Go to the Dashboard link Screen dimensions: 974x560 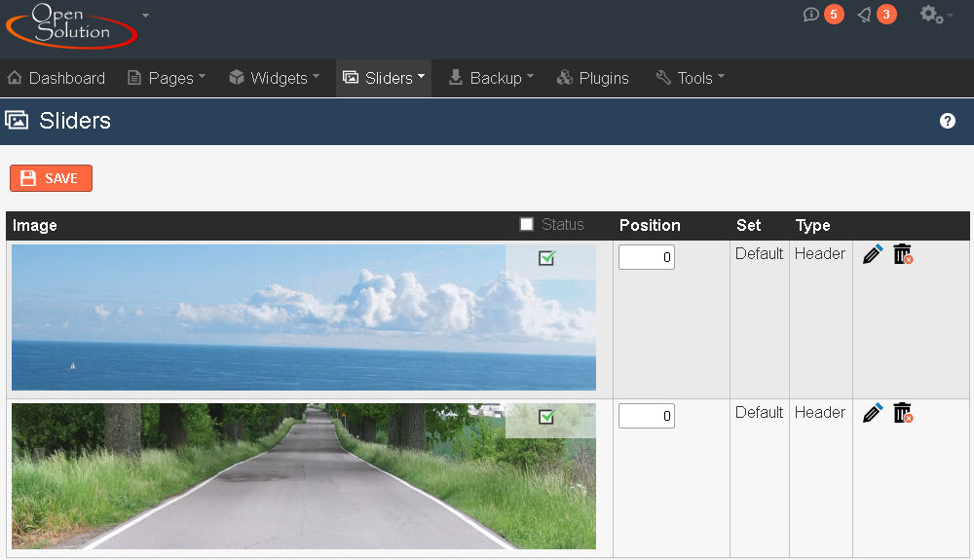click(x=56, y=78)
